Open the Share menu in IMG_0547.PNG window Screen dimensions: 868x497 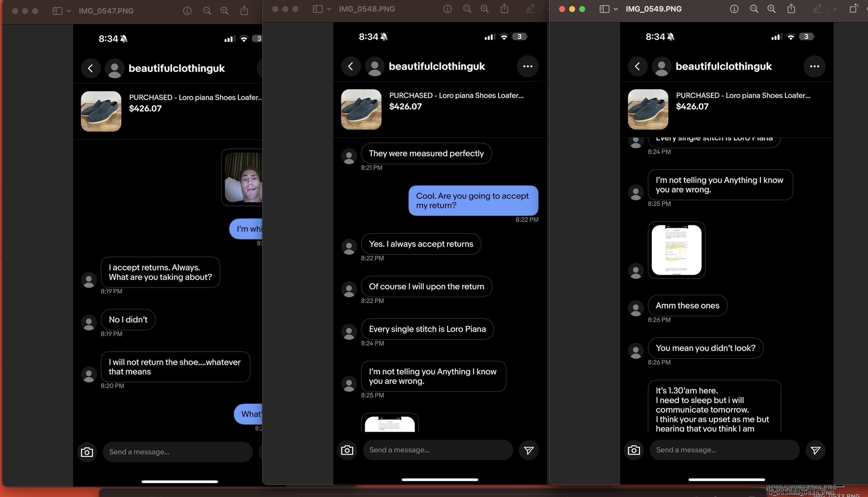244,11
